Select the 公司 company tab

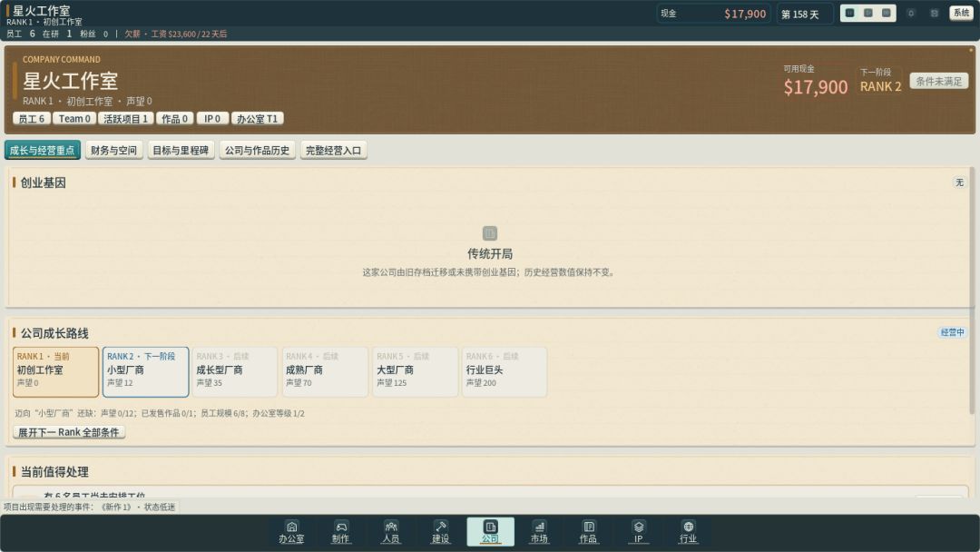pyautogui.click(x=490, y=531)
